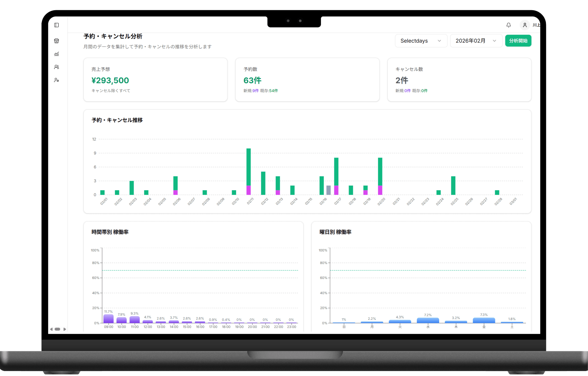
Task: Click 新規:9件 text in reservations card
Action: tap(251, 90)
